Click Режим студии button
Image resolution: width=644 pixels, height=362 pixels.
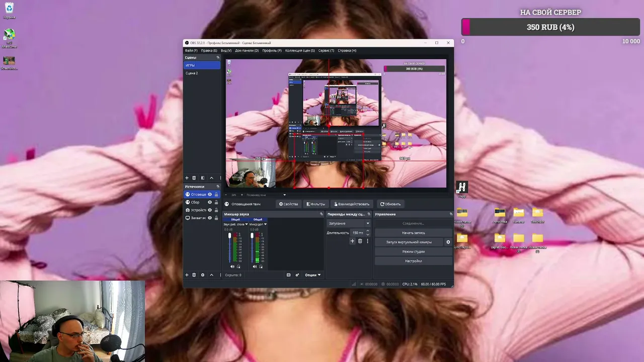click(x=414, y=251)
